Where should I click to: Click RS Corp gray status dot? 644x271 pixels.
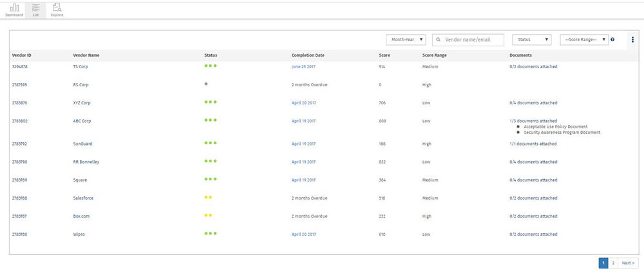[206, 84]
